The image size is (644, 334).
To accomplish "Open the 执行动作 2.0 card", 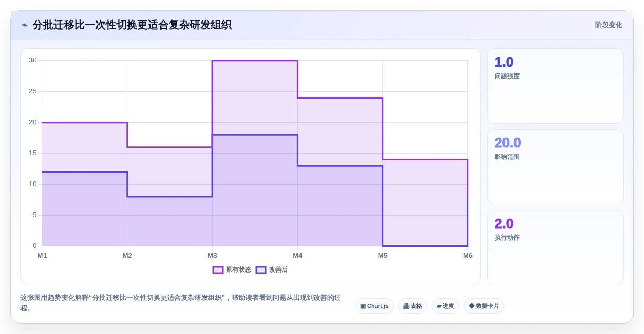I will pyautogui.click(x=555, y=247).
